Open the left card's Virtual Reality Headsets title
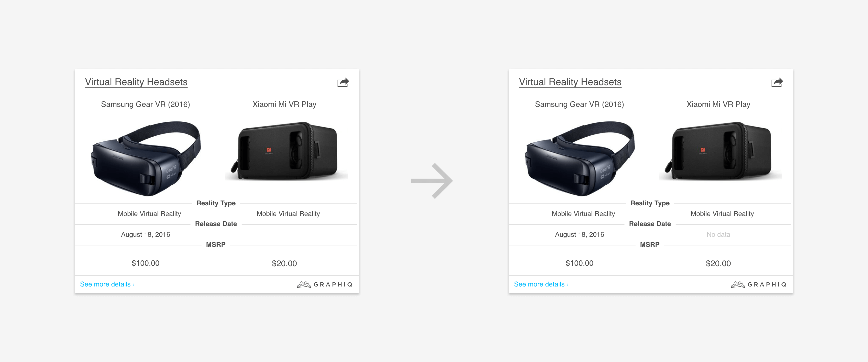Image resolution: width=868 pixels, height=362 pixels. [x=136, y=82]
